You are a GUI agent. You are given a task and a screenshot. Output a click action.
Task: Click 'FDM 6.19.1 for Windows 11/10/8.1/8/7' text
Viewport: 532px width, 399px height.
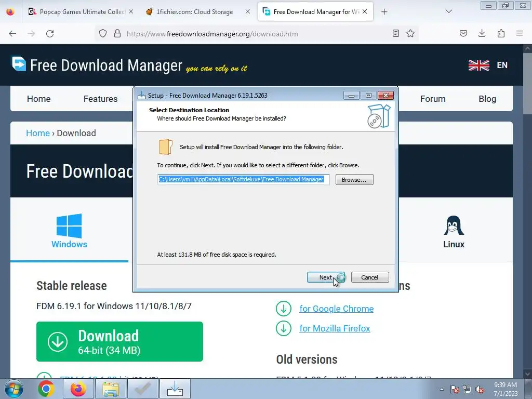coord(114,306)
